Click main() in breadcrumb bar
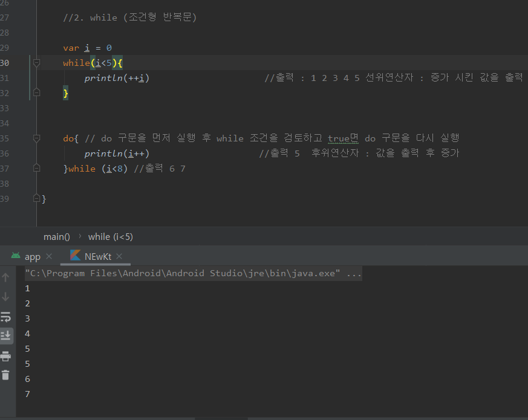The height and width of the screenshot is (420, 528). tap(57, 237)
